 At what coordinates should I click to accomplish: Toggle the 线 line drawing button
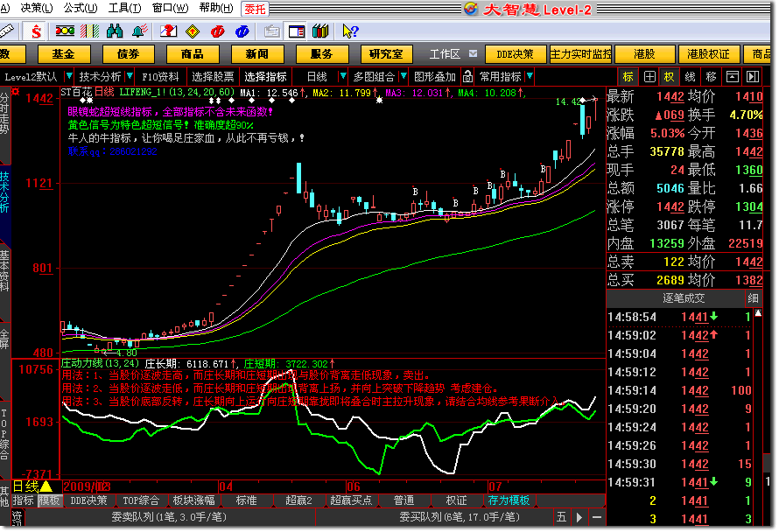(x=691, y=76)
